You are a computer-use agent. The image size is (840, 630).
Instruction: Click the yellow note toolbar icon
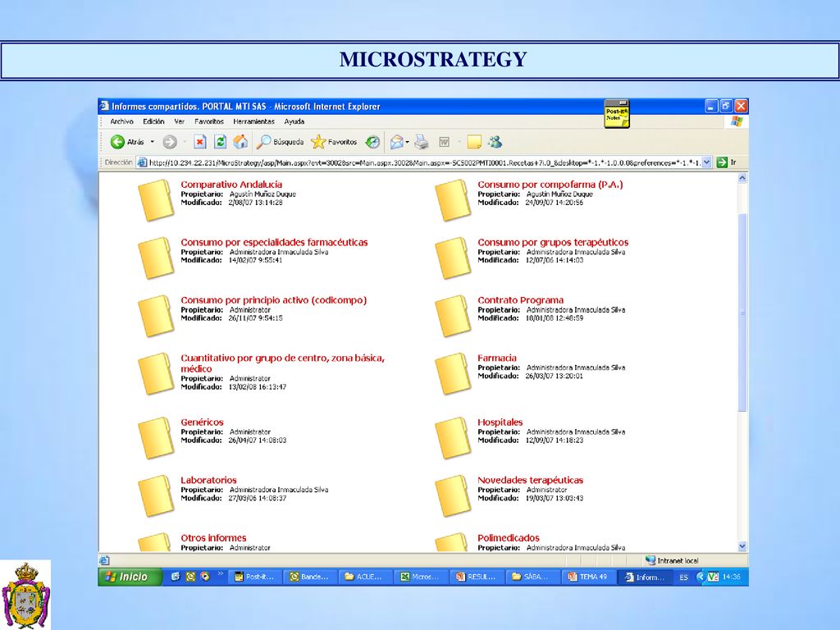(x=473, y=142)
